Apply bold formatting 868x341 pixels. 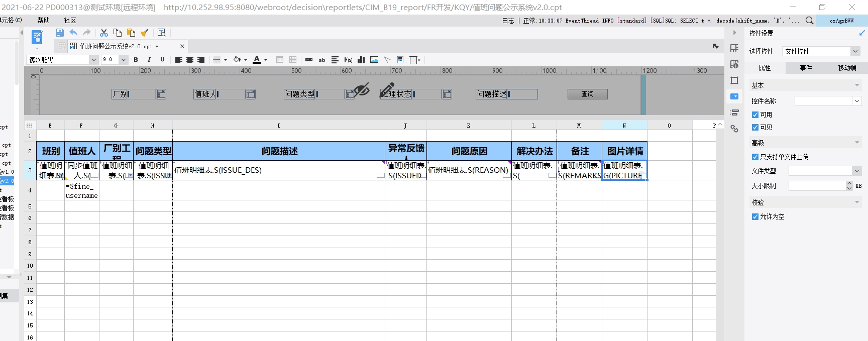pos(136,60)
